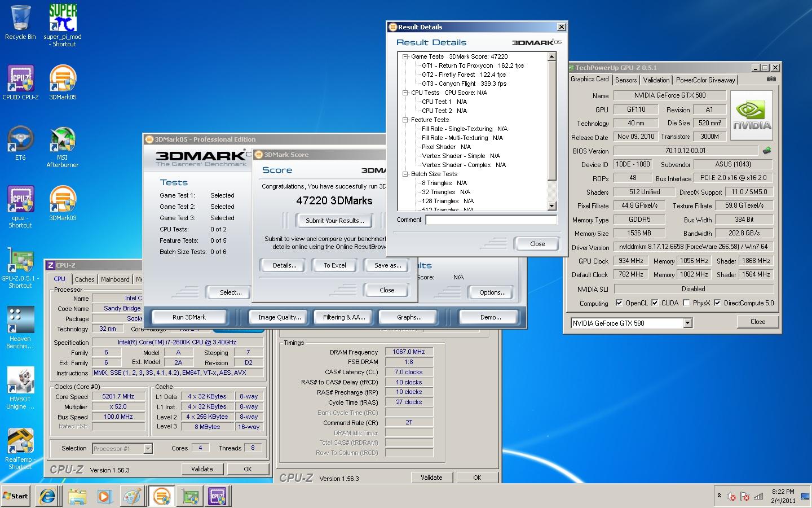Open the ET6 desktop icon
The height and width of the screenshot is (508, 812).
pos(20,143)
